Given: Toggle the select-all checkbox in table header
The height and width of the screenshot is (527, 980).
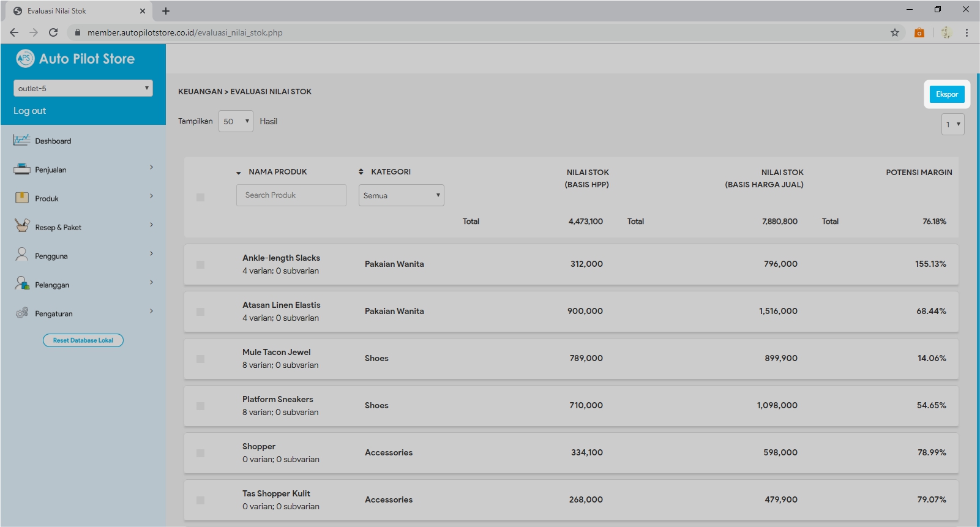Looking at the screenshot, I should 200,197.
